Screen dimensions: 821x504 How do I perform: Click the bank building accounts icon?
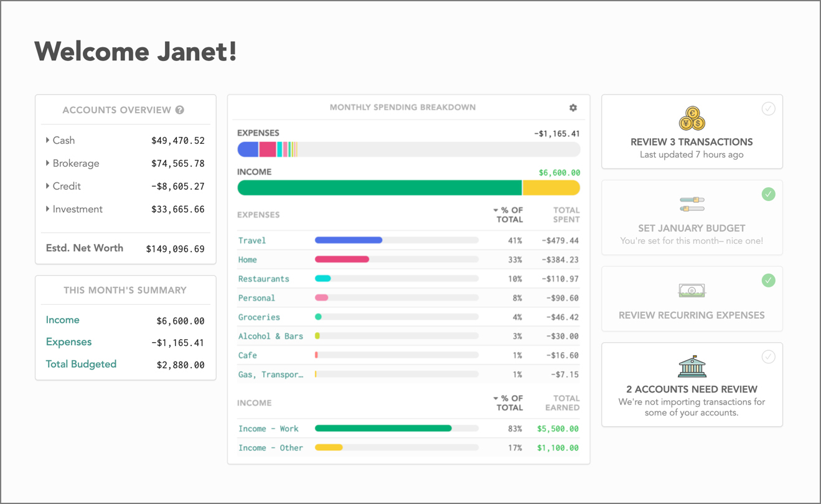(x=692, y=366)
